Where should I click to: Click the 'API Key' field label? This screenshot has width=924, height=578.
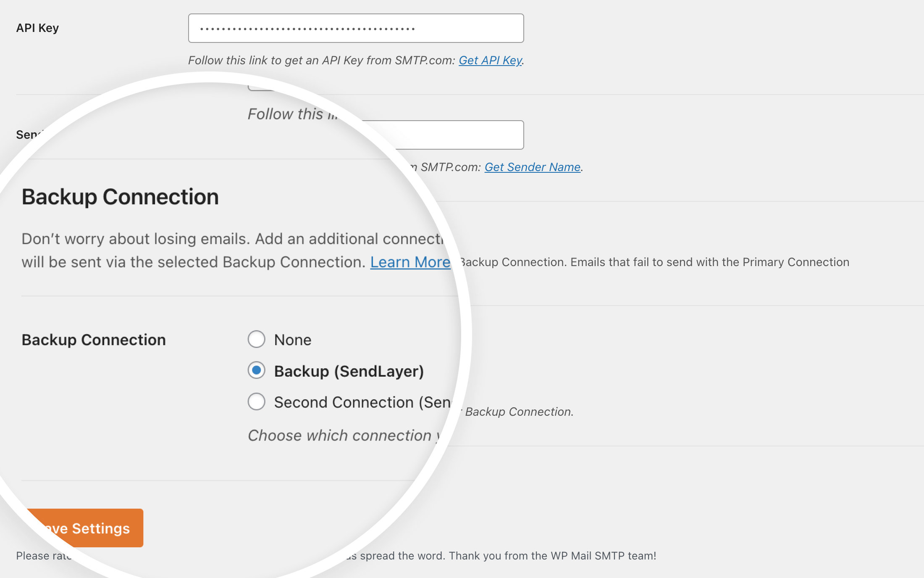coord(37,28)
